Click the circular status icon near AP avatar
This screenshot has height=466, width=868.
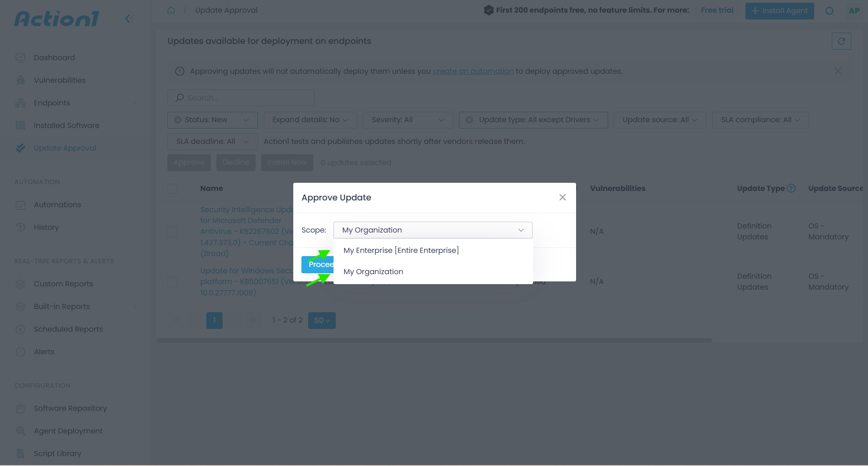(x=829, y=10)
